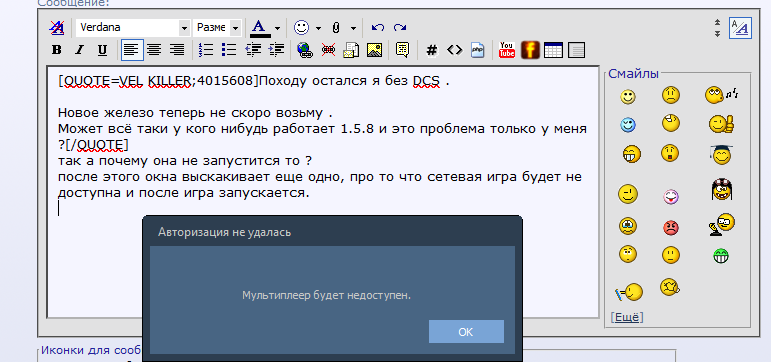
Task: Redo the last edit
Action: coord(400,28)
